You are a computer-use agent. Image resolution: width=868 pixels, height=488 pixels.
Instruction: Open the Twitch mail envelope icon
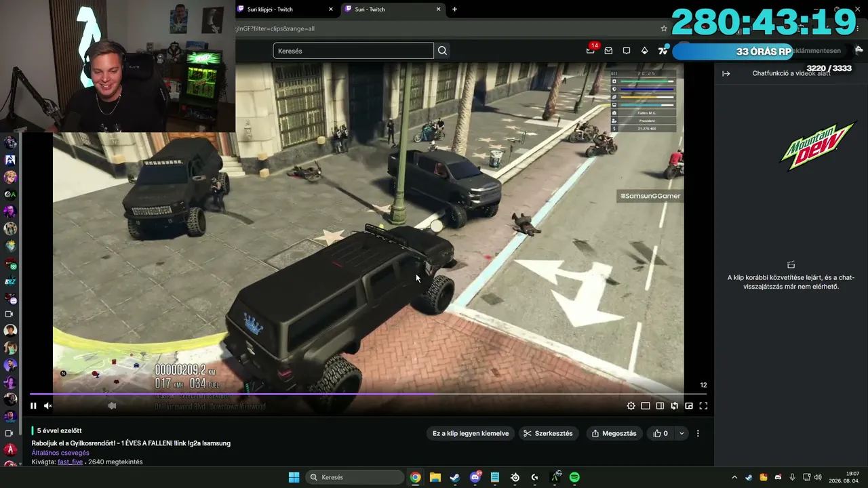coord(608,51)
